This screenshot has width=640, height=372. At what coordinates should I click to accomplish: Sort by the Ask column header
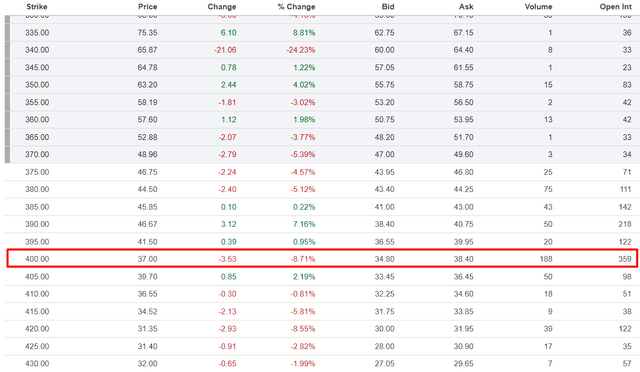coord(466,7)
